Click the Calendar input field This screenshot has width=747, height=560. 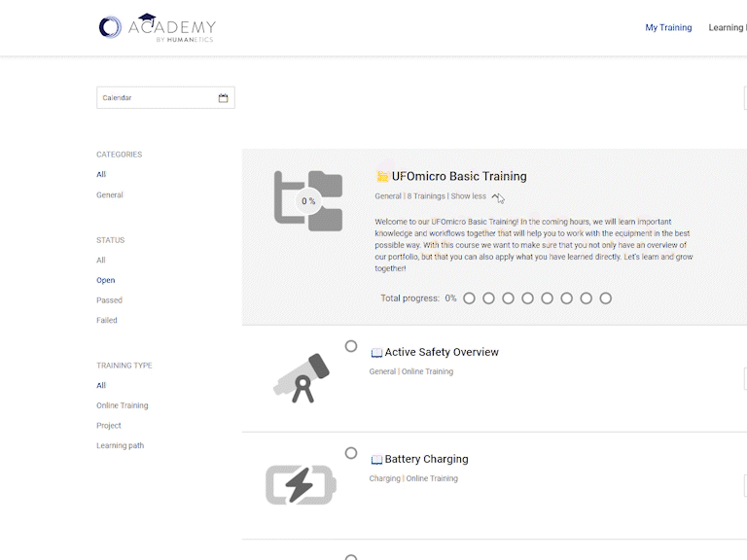[165, 97]
